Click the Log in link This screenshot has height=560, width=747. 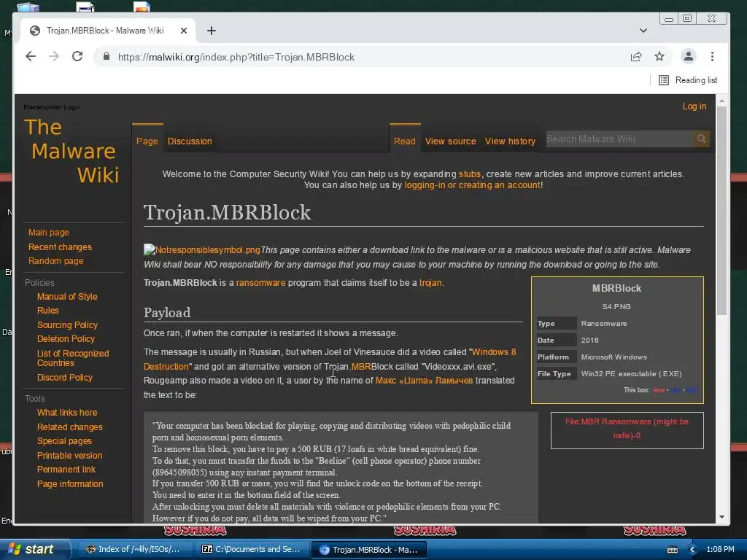coord(694,106)
